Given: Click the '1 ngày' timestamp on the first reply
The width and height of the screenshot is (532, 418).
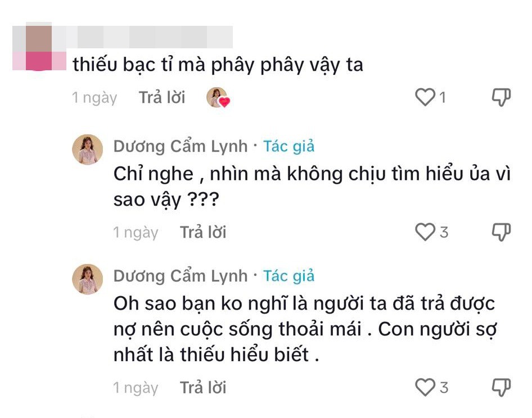Looking at the screenshot, I should tap(135, 231).
